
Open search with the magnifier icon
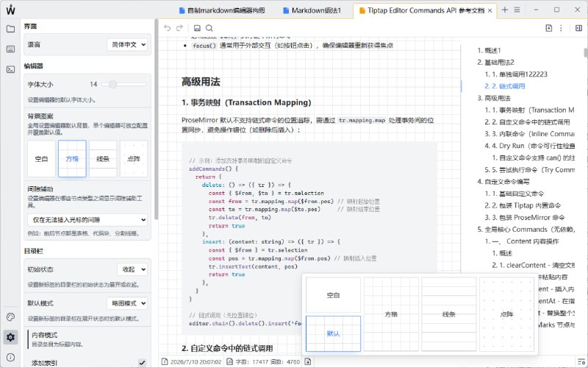(x=209, y=28)
